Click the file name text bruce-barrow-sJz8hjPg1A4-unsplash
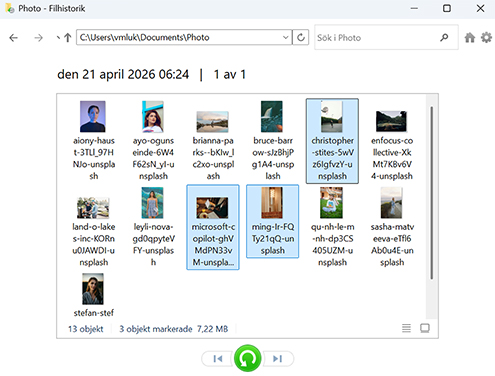This screenshot has height=376, width=495. coord(273,158)
